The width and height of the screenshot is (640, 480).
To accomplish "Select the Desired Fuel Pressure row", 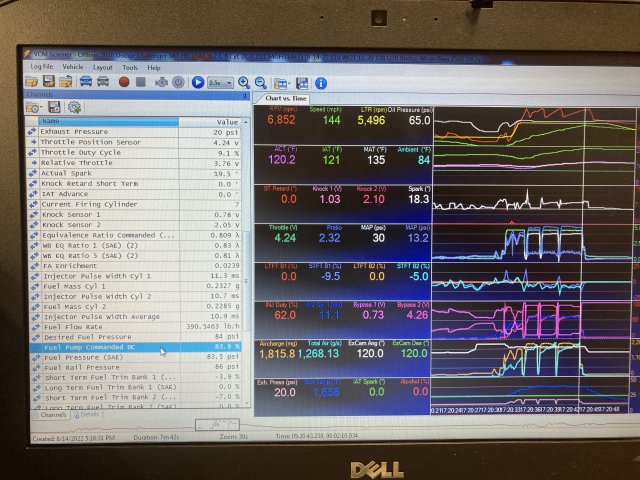I will (135, 337).
